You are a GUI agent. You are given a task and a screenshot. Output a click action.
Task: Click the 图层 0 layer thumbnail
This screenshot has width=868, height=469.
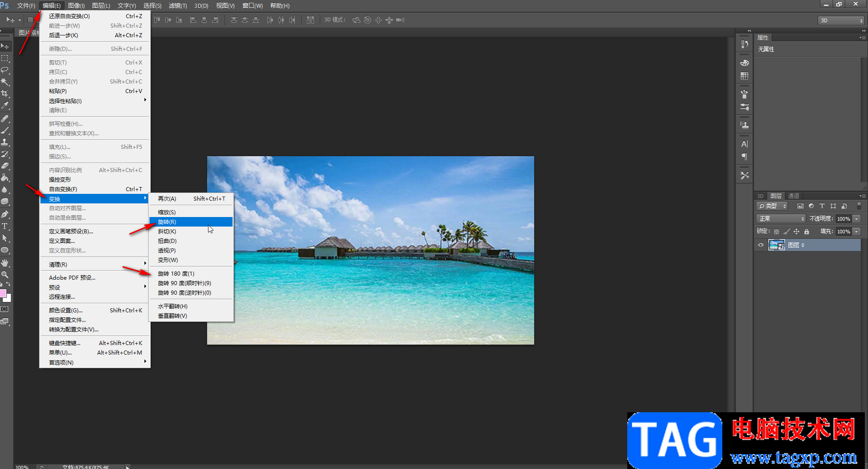(776, 245)
